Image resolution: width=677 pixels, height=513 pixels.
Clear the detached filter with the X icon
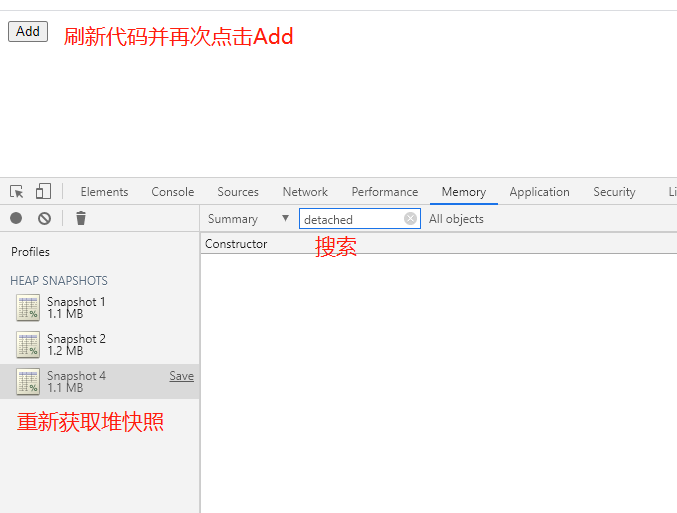(x=410, y=218)
